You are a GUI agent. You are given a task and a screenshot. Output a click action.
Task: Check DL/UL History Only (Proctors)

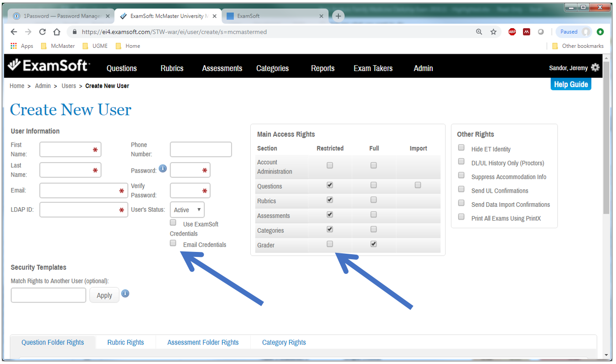coord(461,161)
